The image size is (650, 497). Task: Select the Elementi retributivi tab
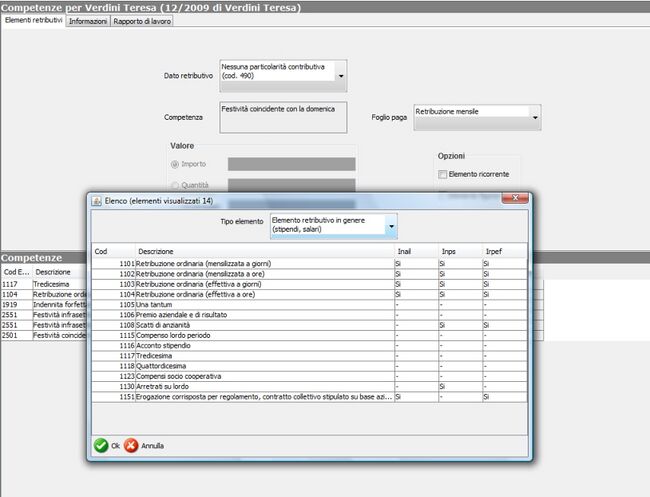33,21
